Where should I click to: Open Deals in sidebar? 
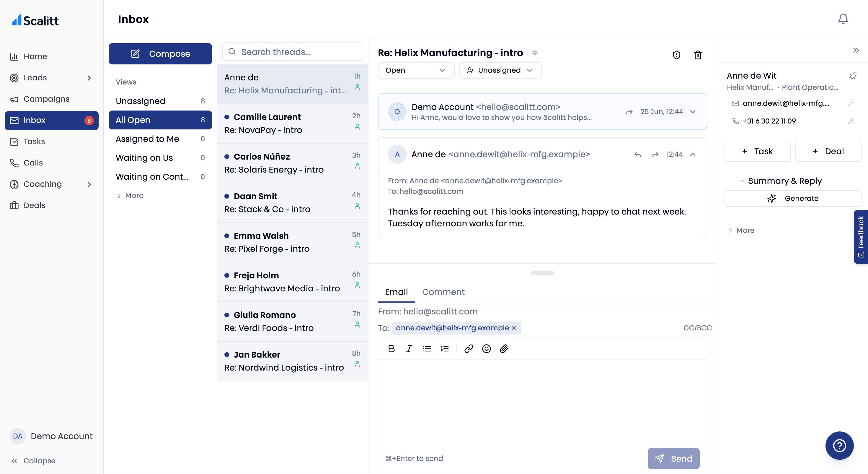click(52, 205)
